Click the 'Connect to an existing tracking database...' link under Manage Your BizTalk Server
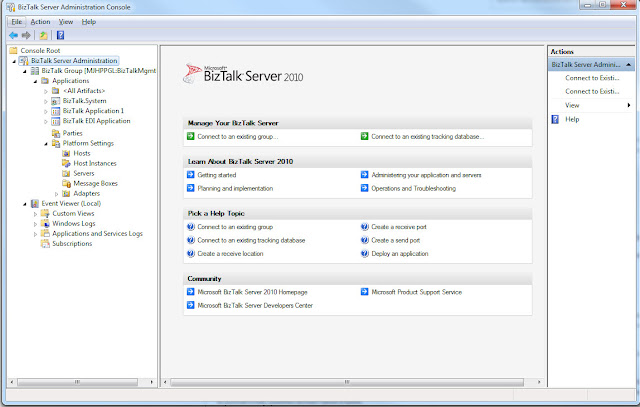The width and height of the screenshot is (640, 407). 428,137
